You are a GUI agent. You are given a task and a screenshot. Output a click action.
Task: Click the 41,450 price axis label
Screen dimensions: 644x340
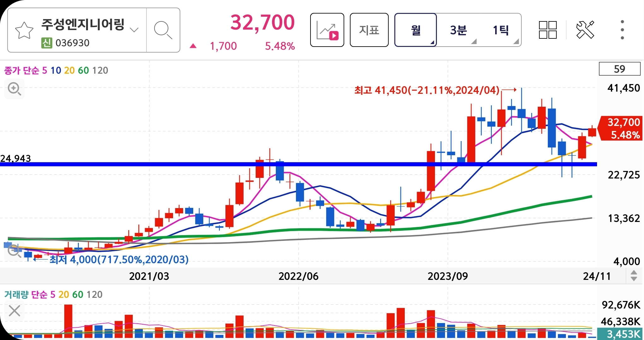[x=624, y=88]
